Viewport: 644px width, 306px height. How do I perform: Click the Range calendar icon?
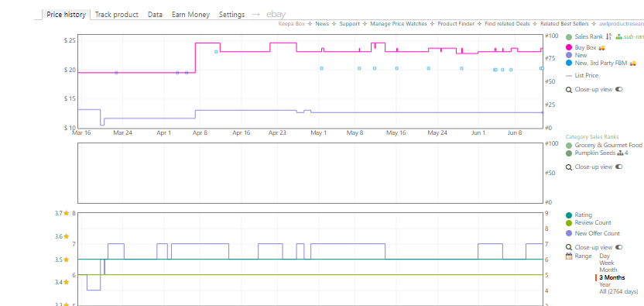[569, 256]
